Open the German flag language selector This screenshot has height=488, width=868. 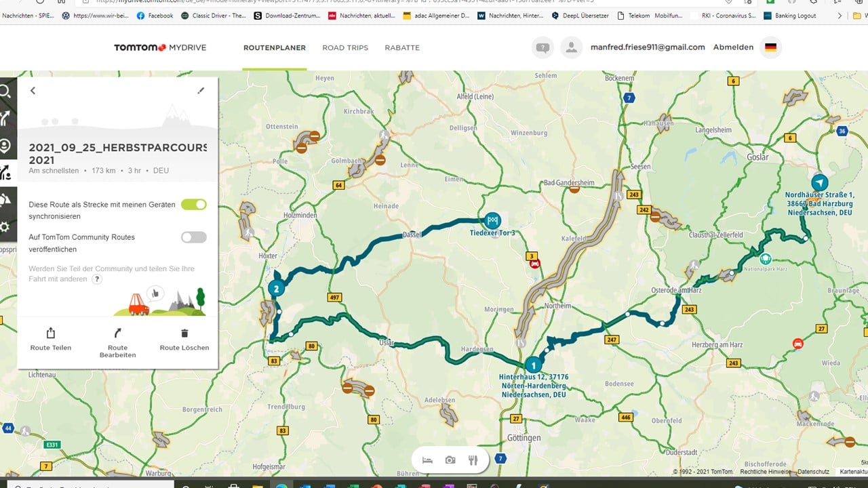pyautogui.click(x=770, y=47)
